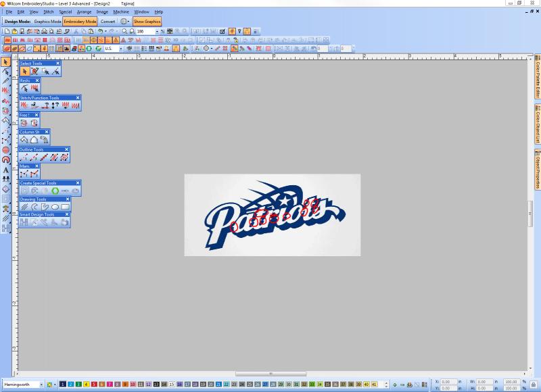Viewport: 541px width, 392px height.
Task: Click the Undo arrow icon
Action: point(100,31)
